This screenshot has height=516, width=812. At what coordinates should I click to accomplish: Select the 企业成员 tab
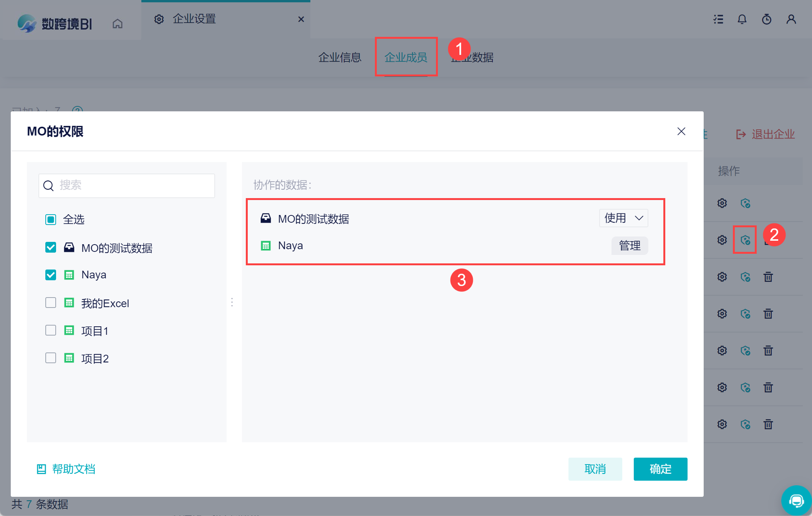pos(406,58)
